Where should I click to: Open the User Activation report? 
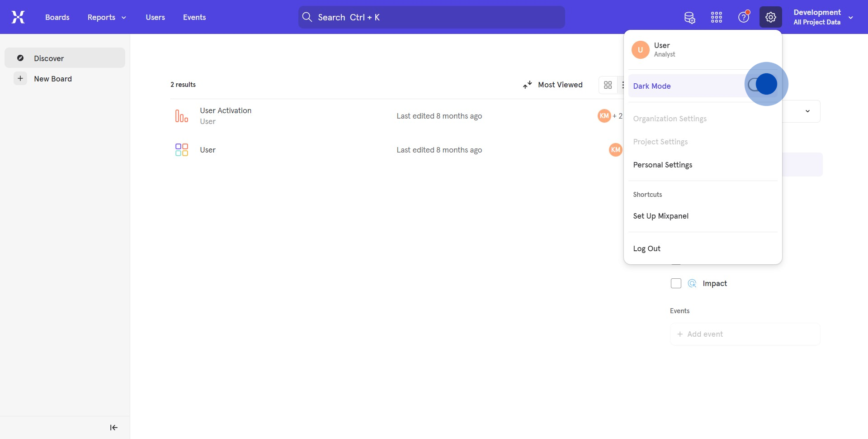226,110
